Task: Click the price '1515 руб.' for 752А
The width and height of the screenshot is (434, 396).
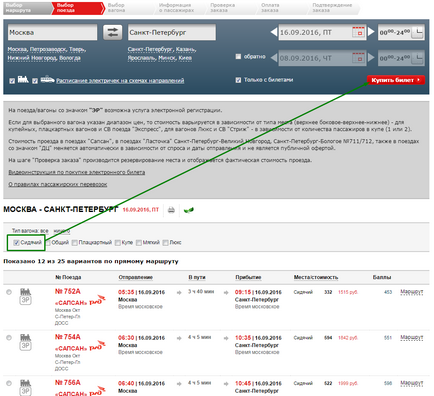Action: (x=348, y=292)
